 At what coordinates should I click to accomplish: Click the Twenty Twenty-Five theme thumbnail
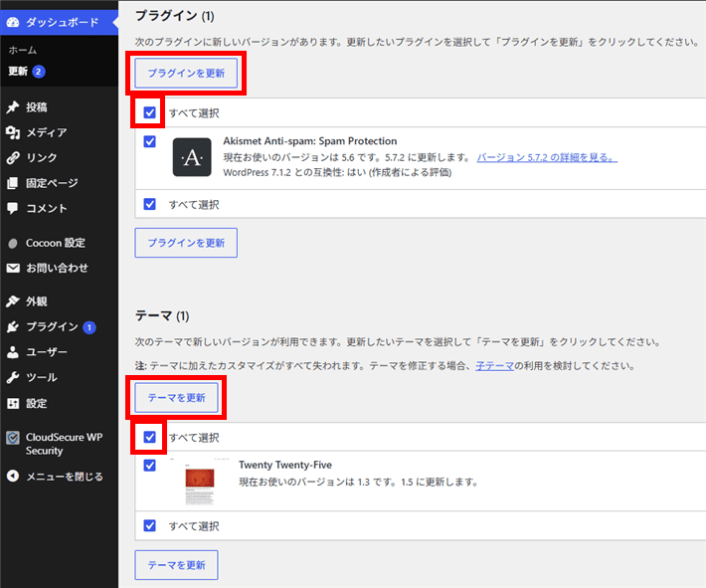pos(200,483)
